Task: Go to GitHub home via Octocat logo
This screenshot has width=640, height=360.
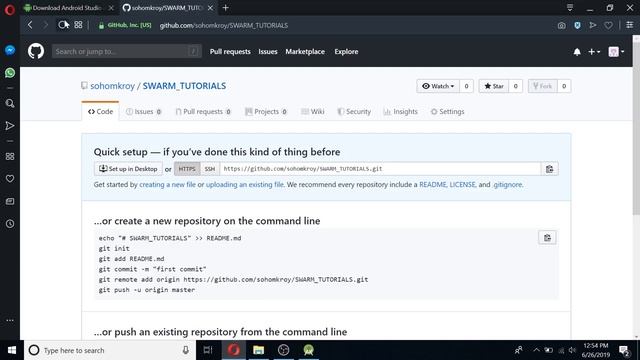Action: (36, 51)
